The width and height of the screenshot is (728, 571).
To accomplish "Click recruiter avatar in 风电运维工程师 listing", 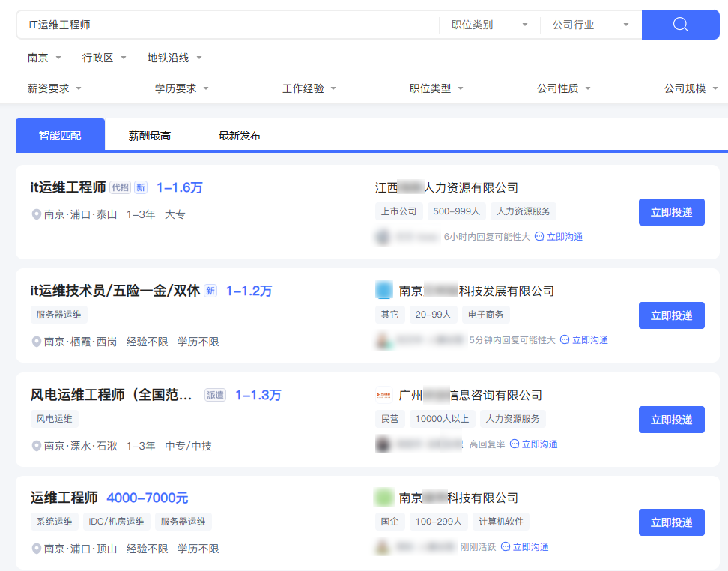I will 383,444.
